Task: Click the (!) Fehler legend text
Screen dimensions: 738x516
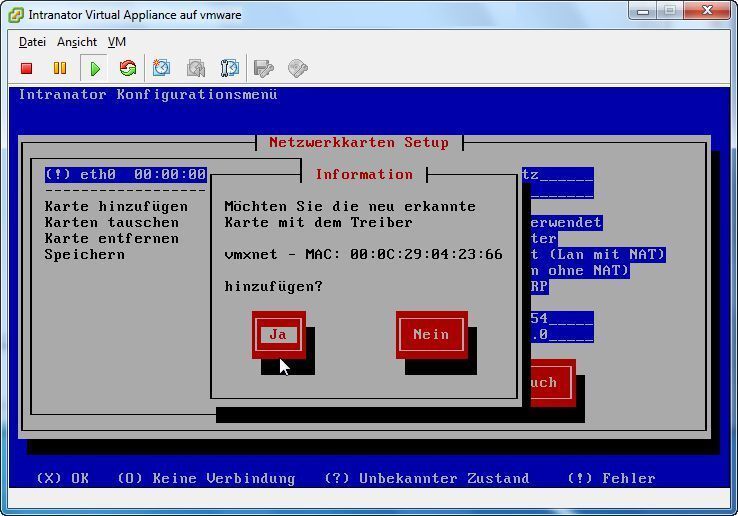Action: pyautogui.click(x=611, y=478)
